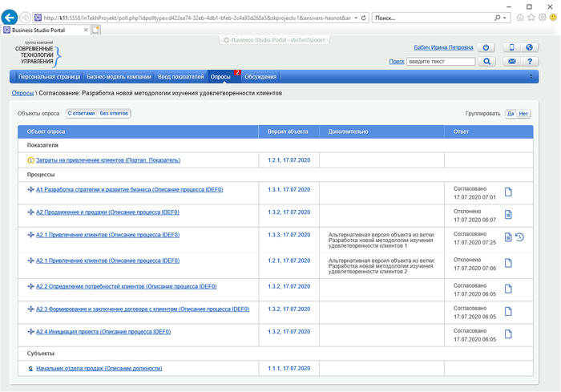Click the magnifier search button
This screenshot has height=392, width=561.
tap(486, 62)
